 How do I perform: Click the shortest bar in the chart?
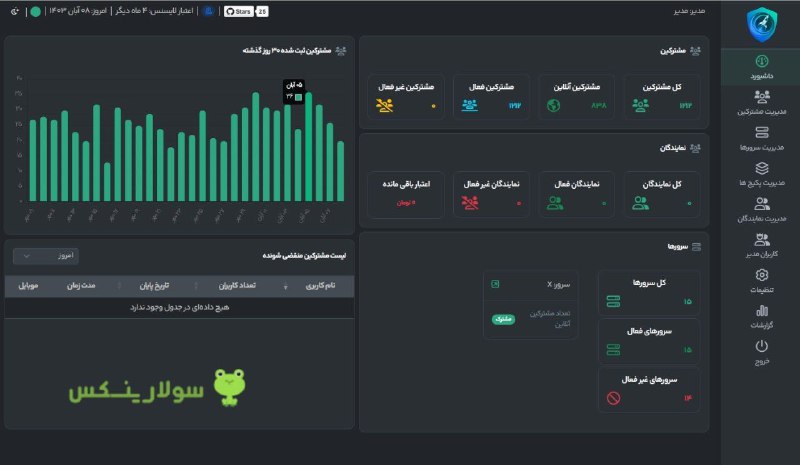point(107,182)
